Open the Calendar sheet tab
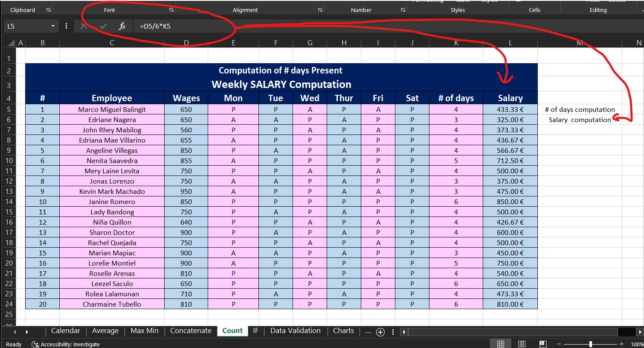This screenshot has width=644, height=348. [65, 331]
